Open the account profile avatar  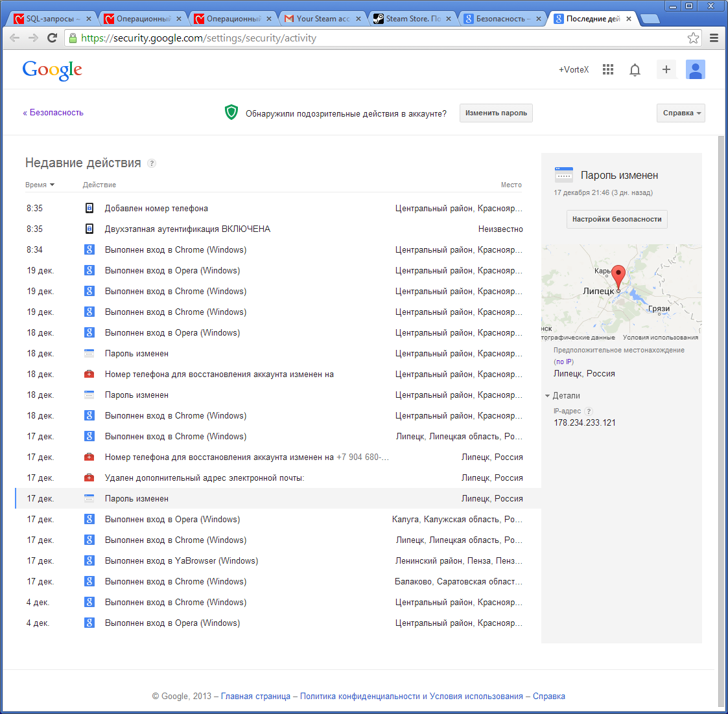coord(695,69)
